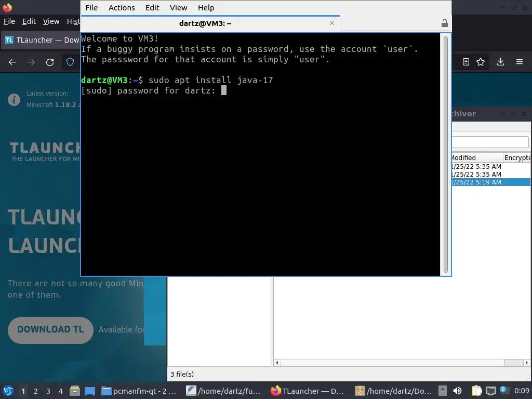The height and width of the screenshot is (399, 532).
Task: Switch to workspace 3
Action: tap(48, 391)
